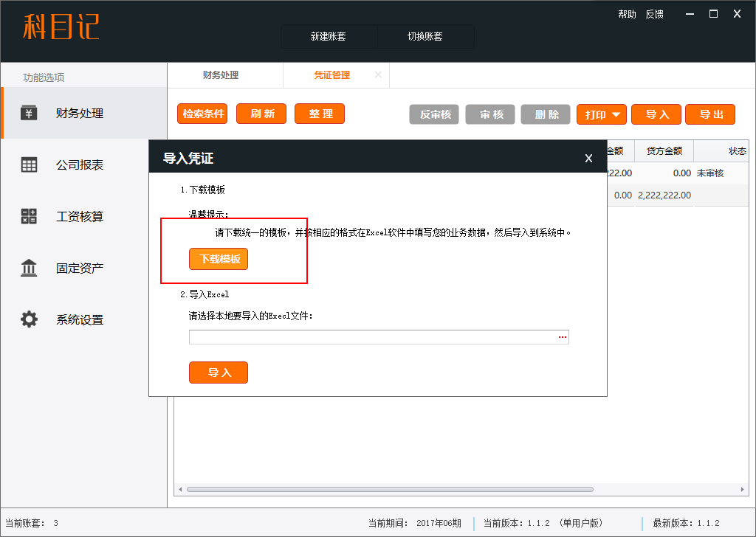Close the 导入凭证 dialog with X
756x537 pixels.
pos(588,158)
